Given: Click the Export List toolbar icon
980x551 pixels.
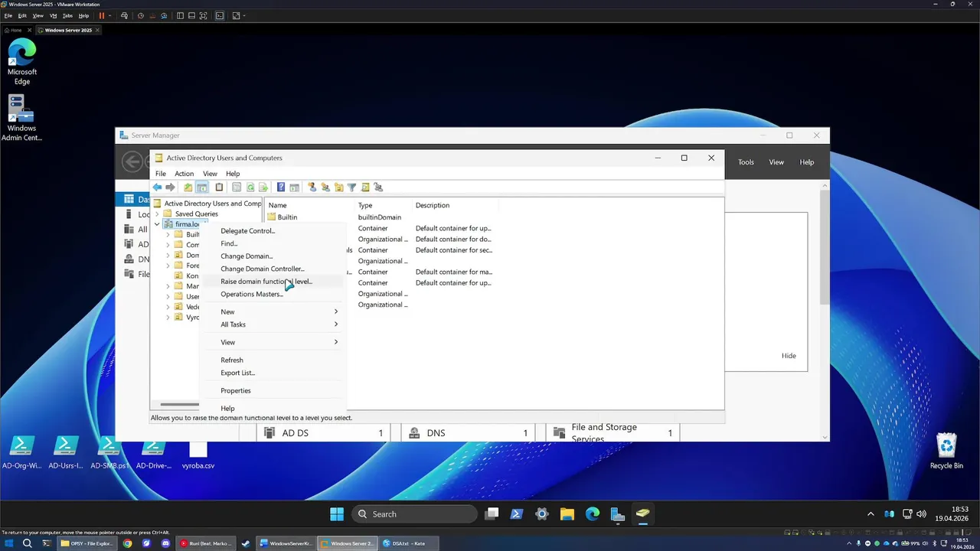Looking at the screenshot, I should (263, 187).
